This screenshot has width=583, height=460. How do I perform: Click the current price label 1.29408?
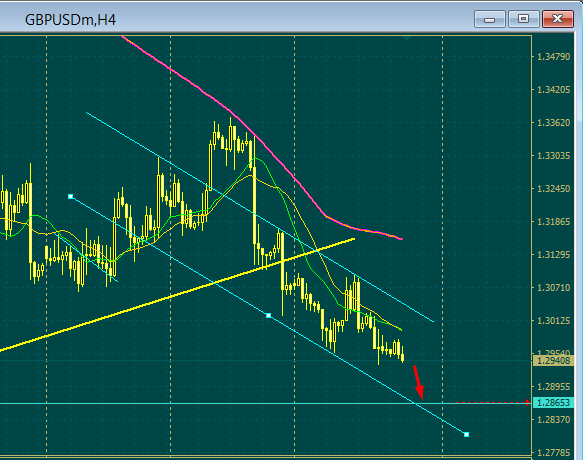tap(554, 360)
